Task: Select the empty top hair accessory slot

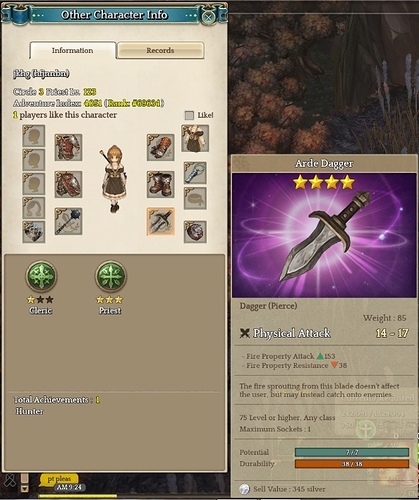Action: pyautogui.click(x=34, y=136)
